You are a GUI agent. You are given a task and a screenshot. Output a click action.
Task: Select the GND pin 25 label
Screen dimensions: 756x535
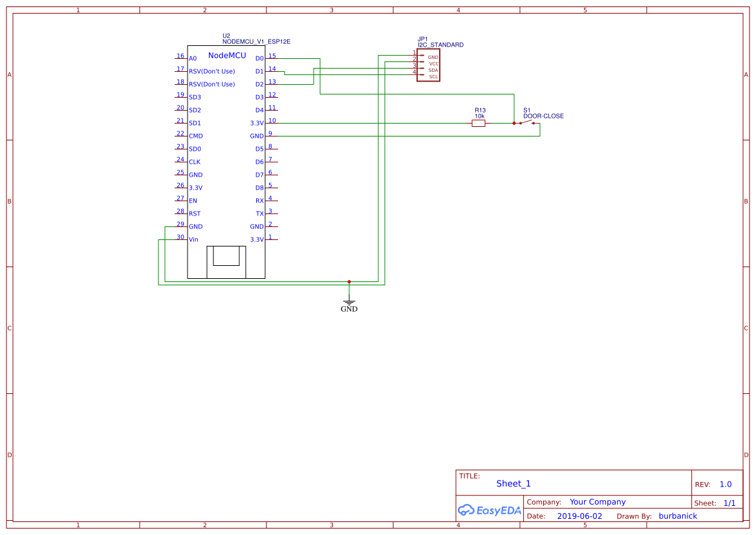(x=195, y=175)
